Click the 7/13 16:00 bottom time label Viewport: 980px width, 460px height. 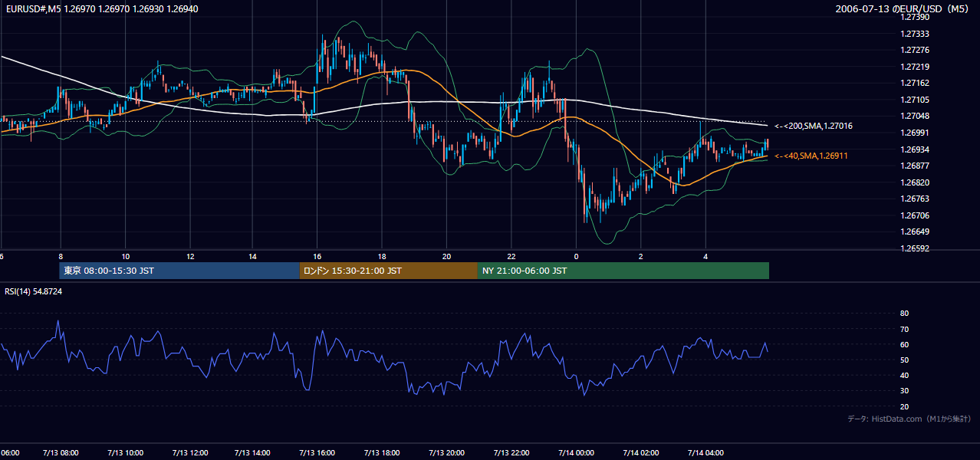pos(318,453)
